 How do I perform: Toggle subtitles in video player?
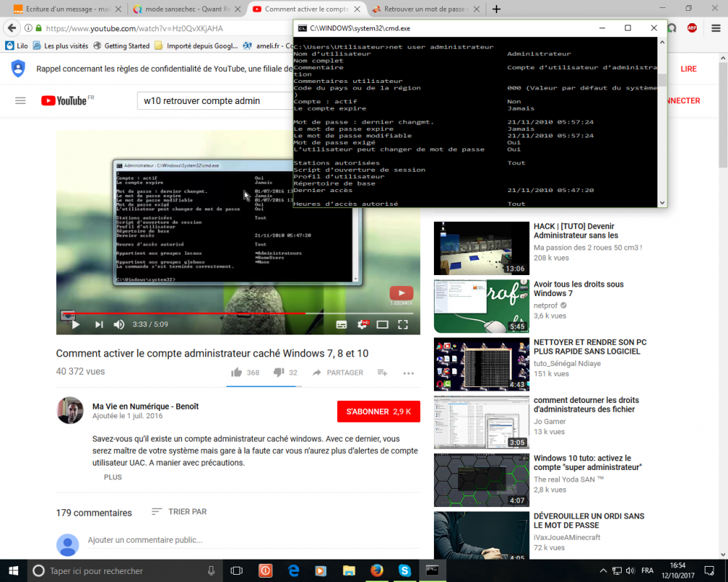(341, 325)
